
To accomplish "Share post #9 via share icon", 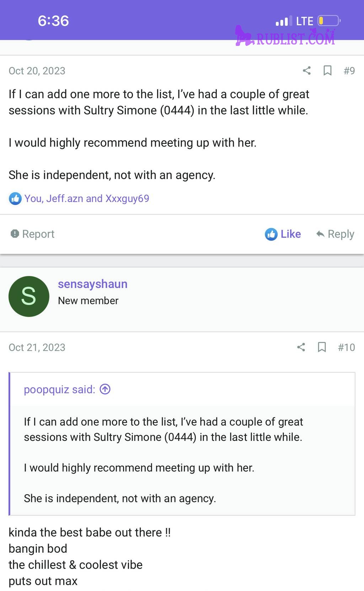I will [x=307, y=70].
